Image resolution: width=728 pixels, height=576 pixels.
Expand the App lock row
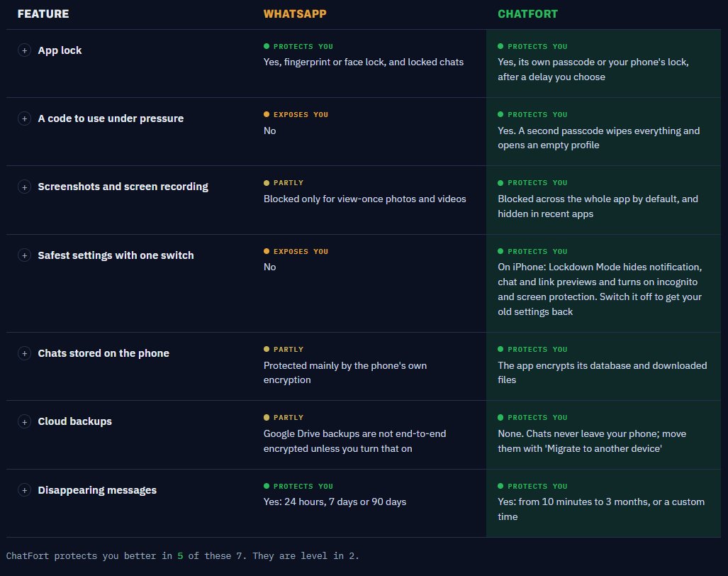(x=25, y=50)
